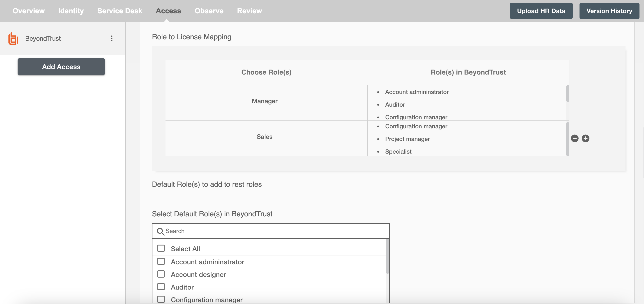Check the Account admininstrator checkbox
Viewport: 644px width, 304px height.
161,261
